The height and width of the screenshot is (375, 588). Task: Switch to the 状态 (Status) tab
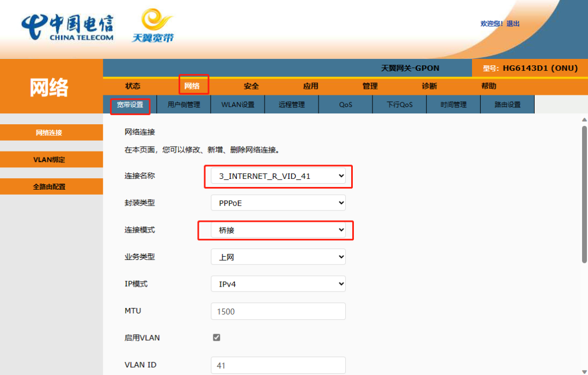click(x=133, y=86)
